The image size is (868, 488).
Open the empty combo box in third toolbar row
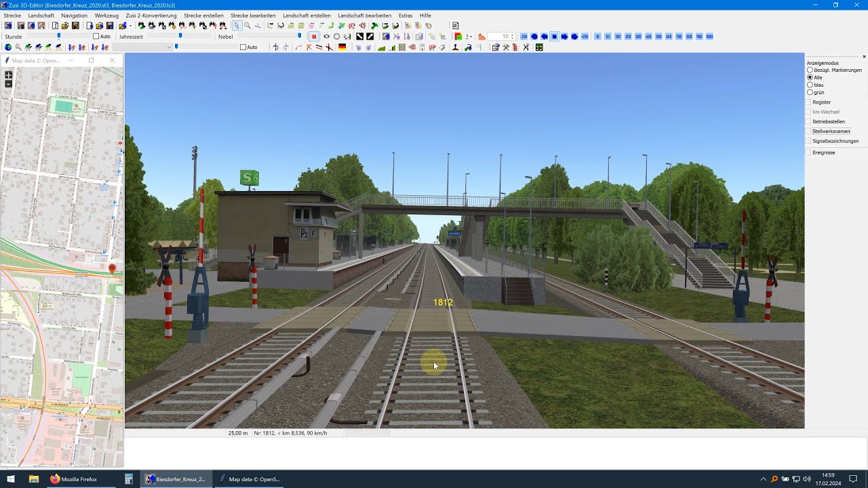click(143, 47)
